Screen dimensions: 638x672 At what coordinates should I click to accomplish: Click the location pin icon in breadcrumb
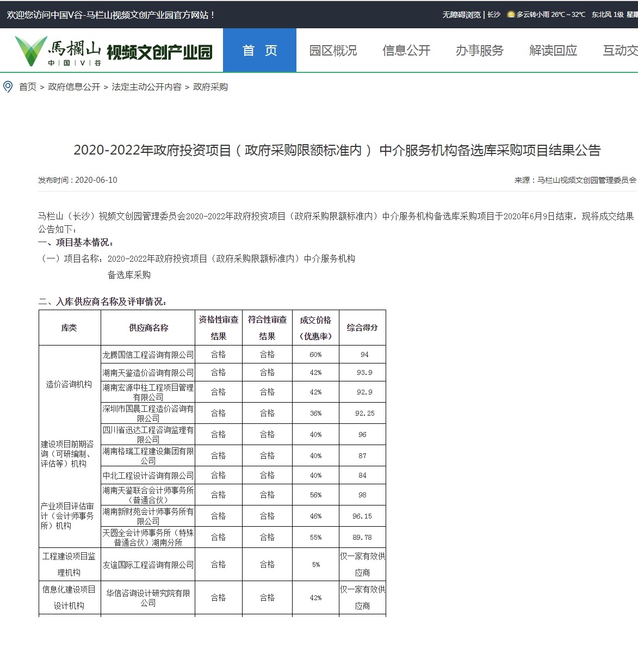pos(8,87)
